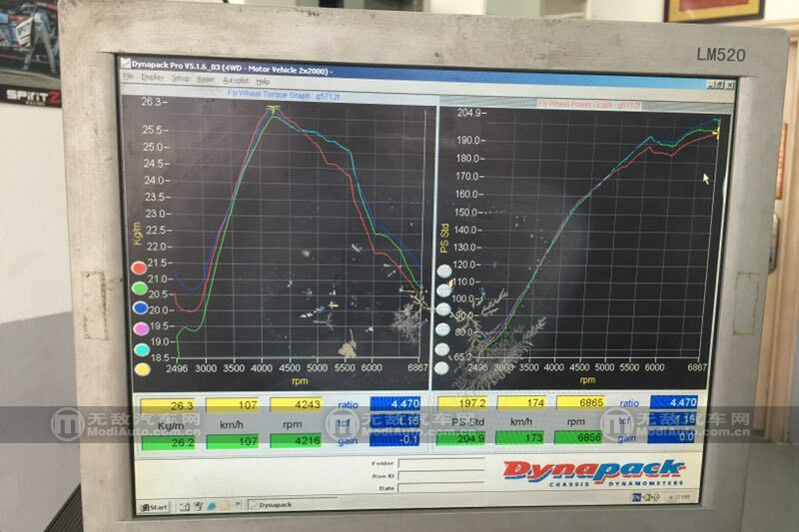The height and width of the screenshot is (532, 799).
Task: Click the top white circle beside power graph
Action: pyautogui.click(x=444, y=271)
